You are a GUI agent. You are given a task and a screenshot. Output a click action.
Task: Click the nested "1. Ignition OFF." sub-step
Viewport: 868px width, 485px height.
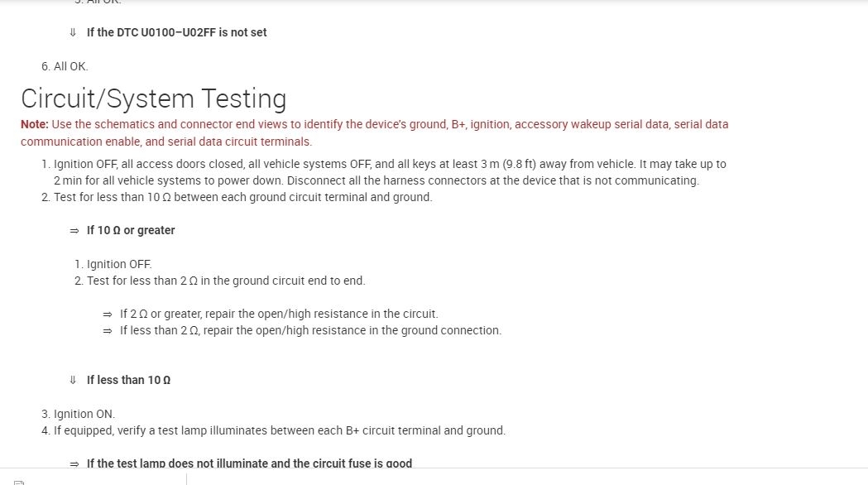click(113, 264)
